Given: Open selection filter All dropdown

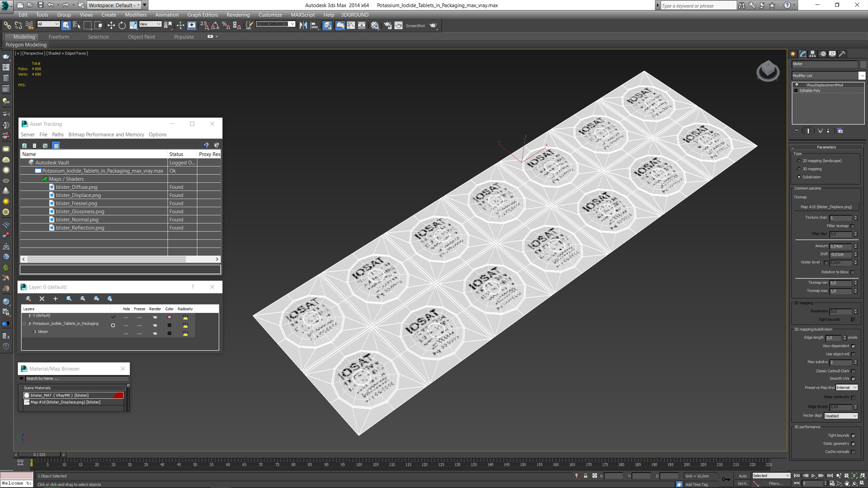Looking at the screenshot, I should pos(48,24).
